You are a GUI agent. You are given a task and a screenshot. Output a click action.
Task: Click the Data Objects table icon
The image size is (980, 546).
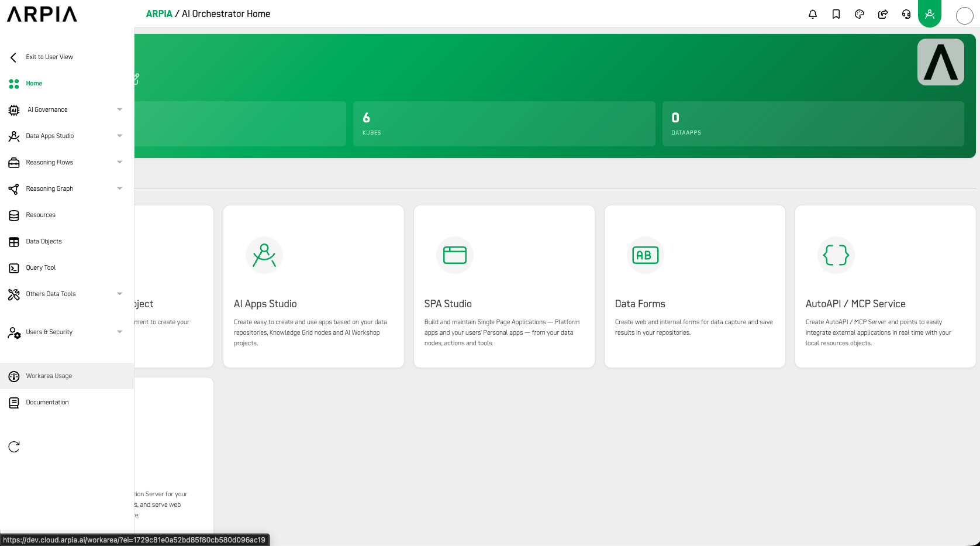pyautogui.click(x=14, y=242)
